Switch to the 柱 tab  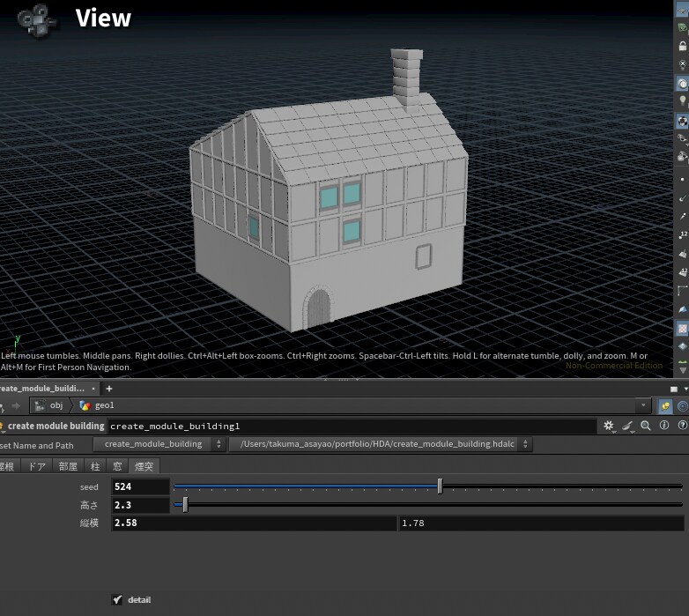tap(95, 466)
